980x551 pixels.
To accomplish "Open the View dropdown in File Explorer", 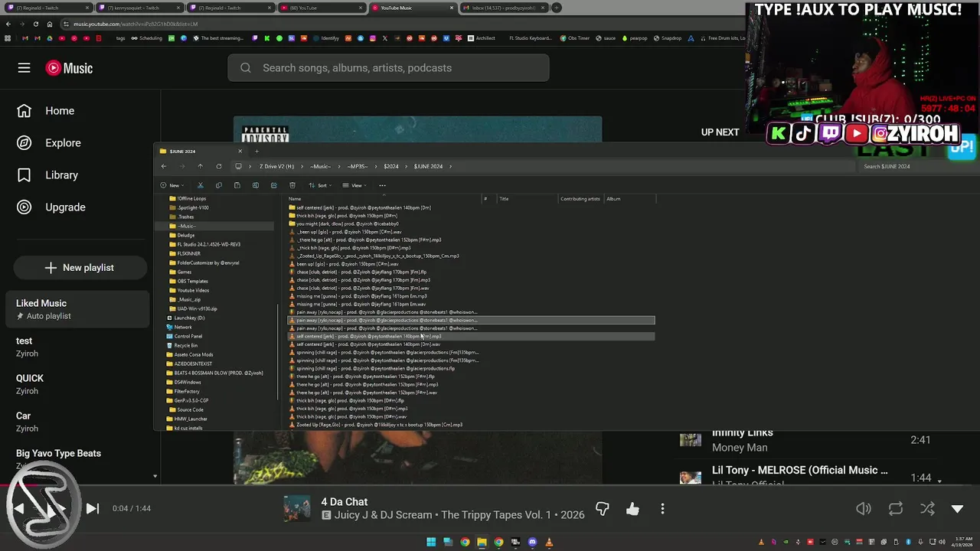I will pyautogui.click(x=355, y=185).
